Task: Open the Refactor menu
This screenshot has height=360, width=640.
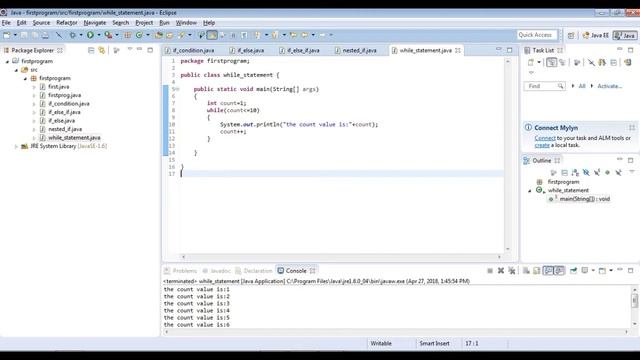Action: (x=67, y=23)
